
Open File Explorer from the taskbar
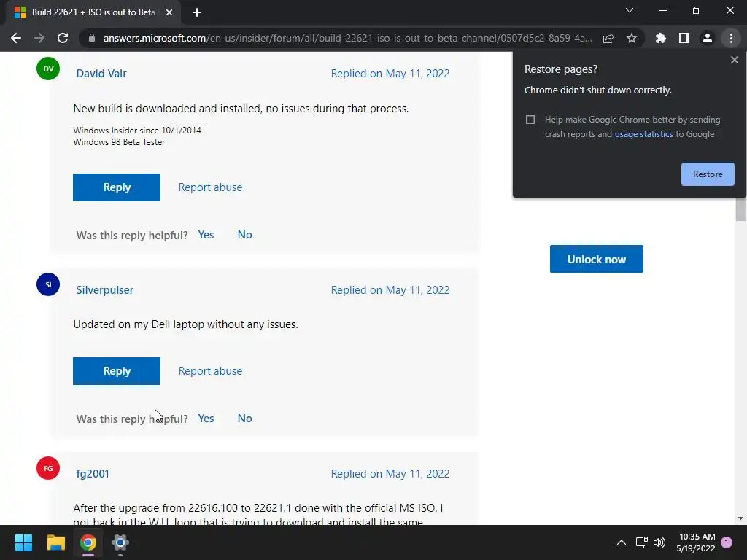pyautogui.click(x=55, y=542)
